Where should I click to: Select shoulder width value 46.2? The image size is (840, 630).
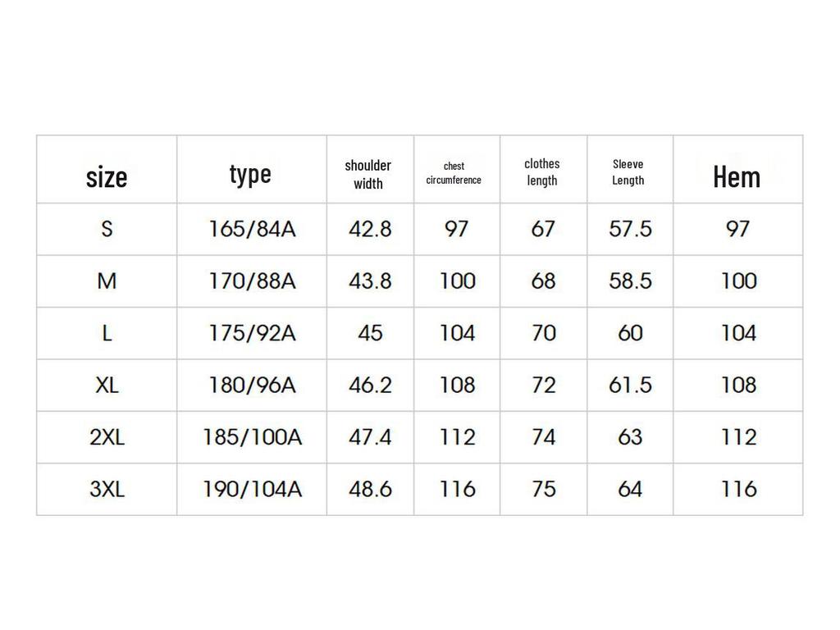coord(370,385)
